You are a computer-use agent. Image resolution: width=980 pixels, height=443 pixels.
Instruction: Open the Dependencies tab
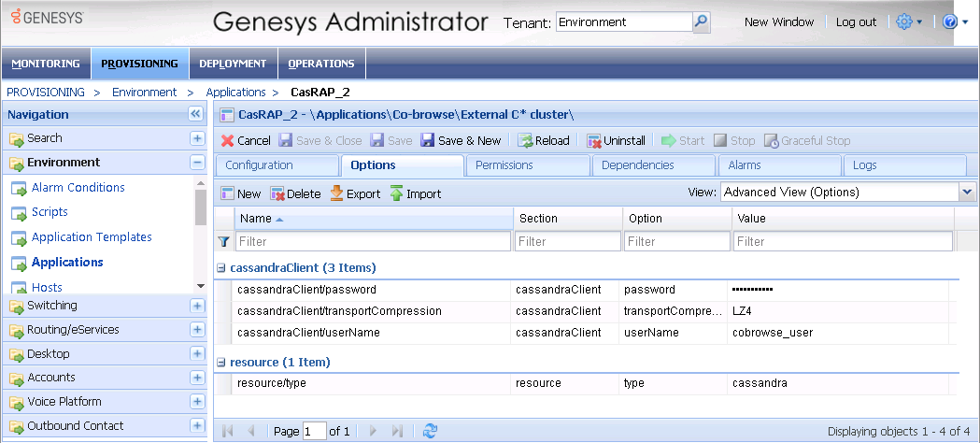[652, 165]
